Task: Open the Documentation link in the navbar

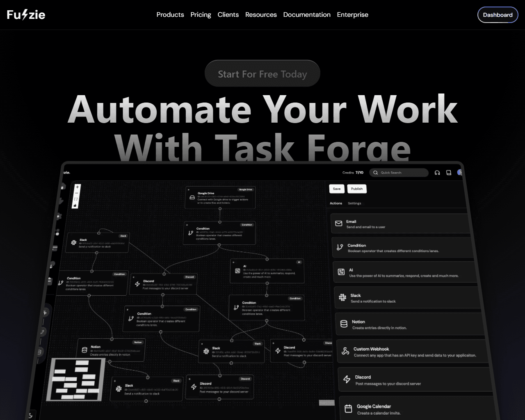Action: coord(307,15)
